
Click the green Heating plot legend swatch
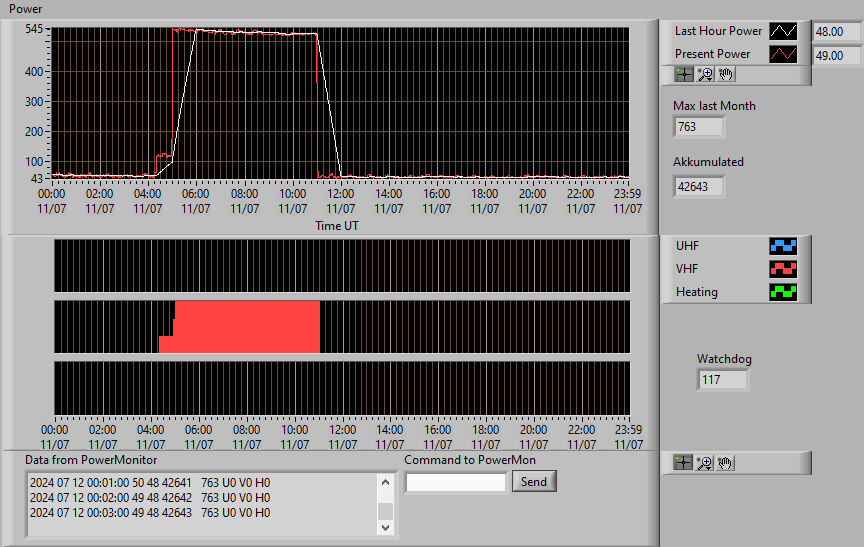pos(783,292)
